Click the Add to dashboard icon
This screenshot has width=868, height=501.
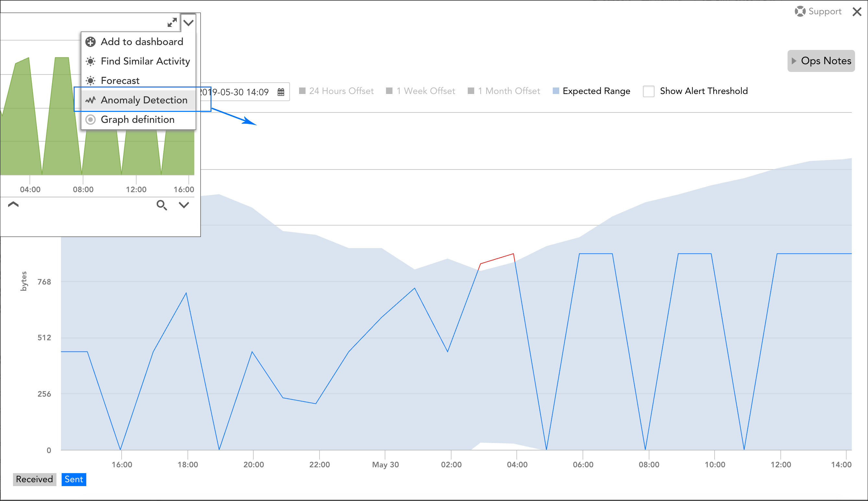[90, 42]
